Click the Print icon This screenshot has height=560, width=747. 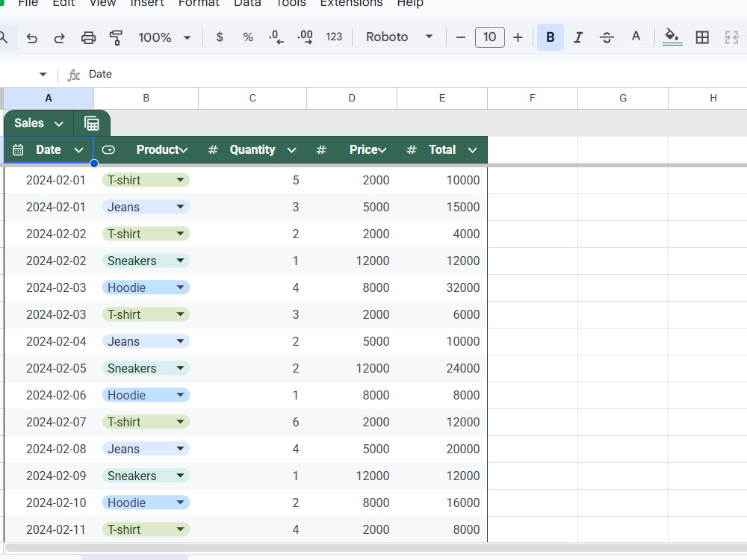pyautogui.click(x=88, y=37)
